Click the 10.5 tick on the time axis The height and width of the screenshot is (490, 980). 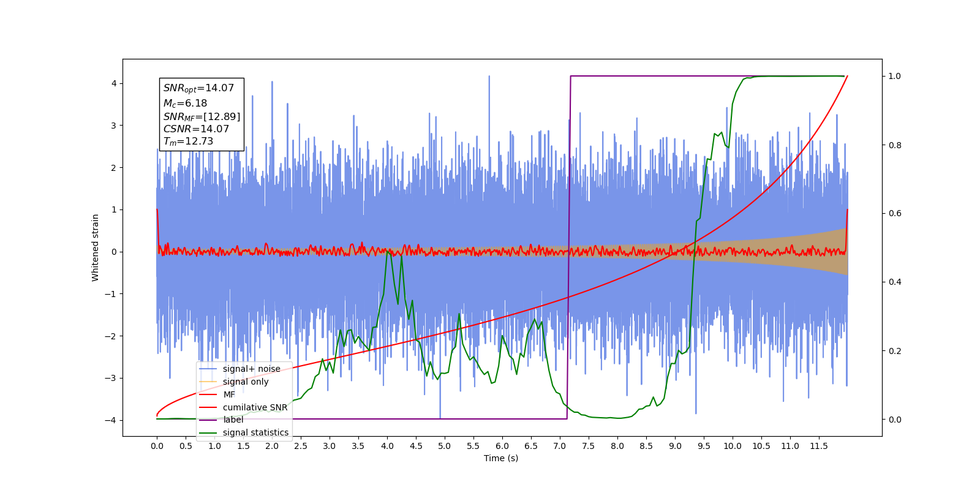[761, 446]
